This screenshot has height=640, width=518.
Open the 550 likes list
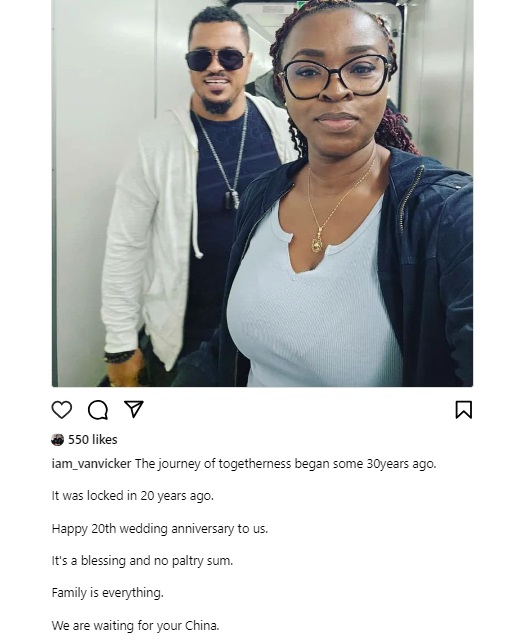click(93, 440)
